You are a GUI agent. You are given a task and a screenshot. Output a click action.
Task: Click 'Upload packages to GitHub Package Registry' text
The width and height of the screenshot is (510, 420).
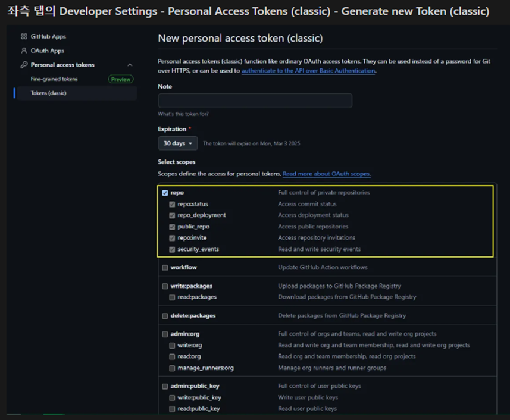tap(339, 286)
